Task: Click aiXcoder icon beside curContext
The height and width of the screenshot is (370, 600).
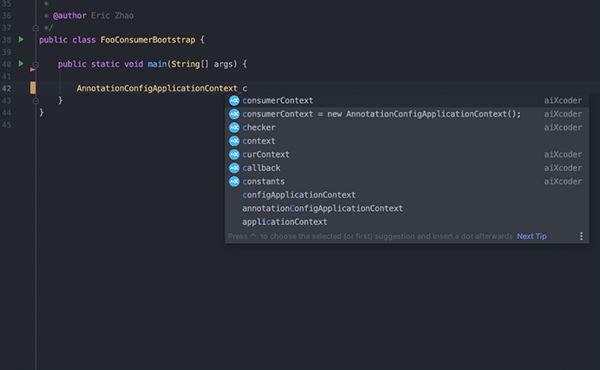Action: point(234,154)
